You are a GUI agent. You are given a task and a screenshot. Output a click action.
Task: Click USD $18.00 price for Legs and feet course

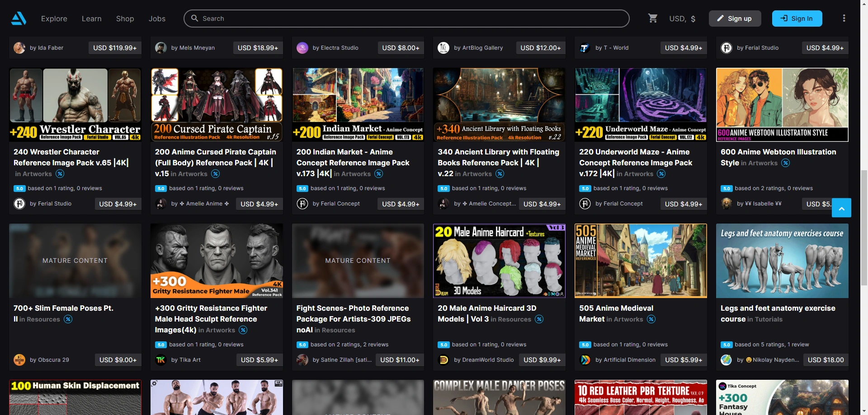point(826,360)
